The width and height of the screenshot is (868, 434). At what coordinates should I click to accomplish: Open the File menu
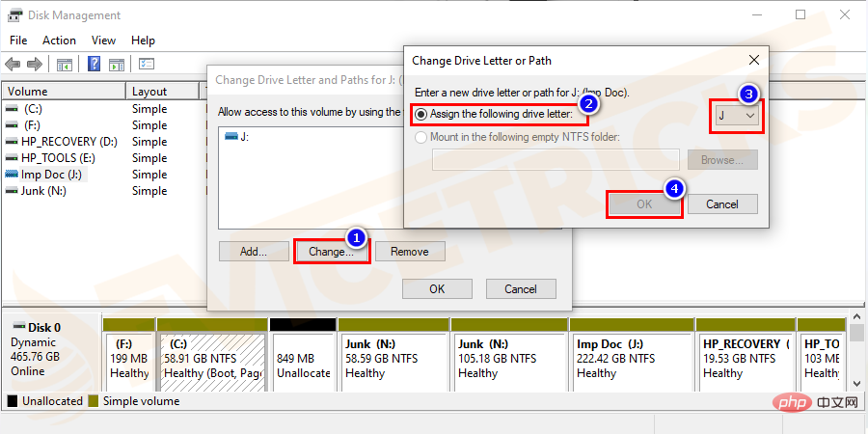(x=18, y=41)
